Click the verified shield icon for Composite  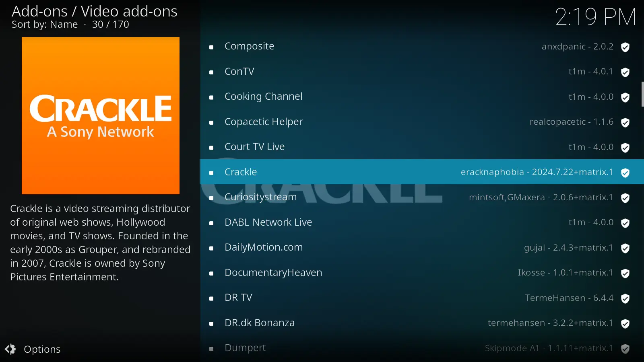[625, 47]
